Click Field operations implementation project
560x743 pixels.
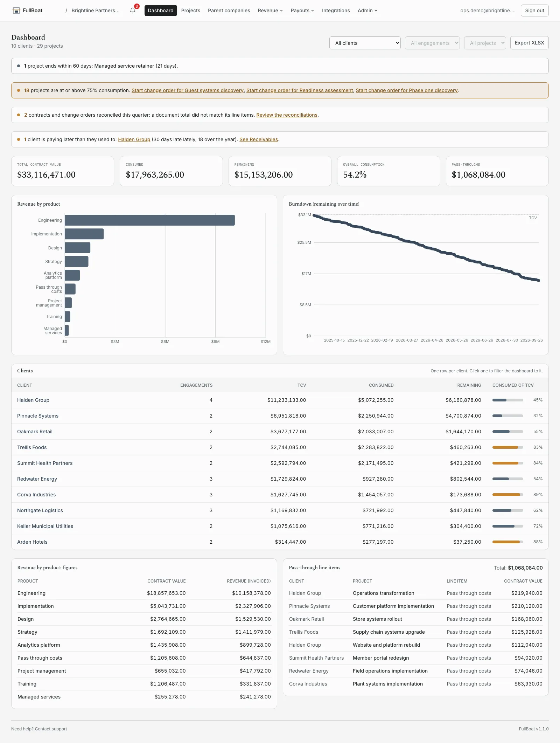(x=390, y=671)
